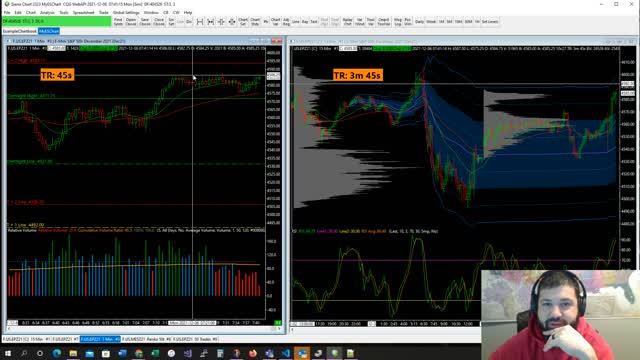Open Visual Studio Code from the taskbar
The width and height of the screenshot is (640, 360).
tap(286, 353)
